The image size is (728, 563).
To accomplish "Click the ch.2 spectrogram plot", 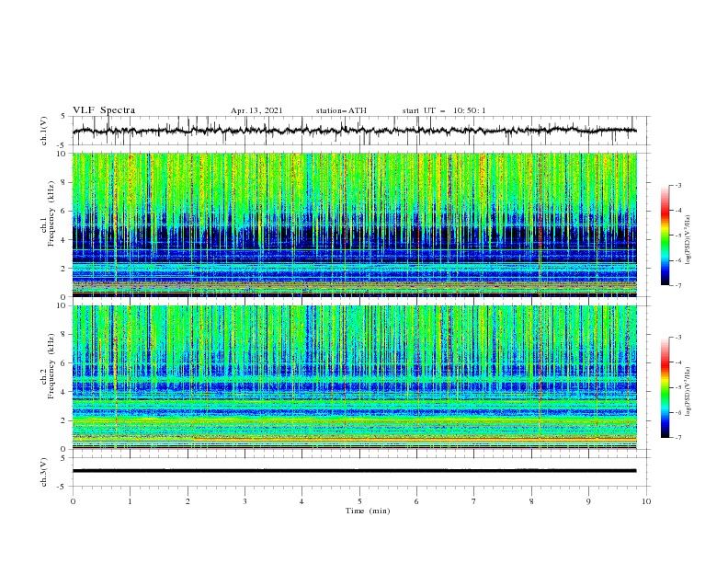I will [355, 377].
